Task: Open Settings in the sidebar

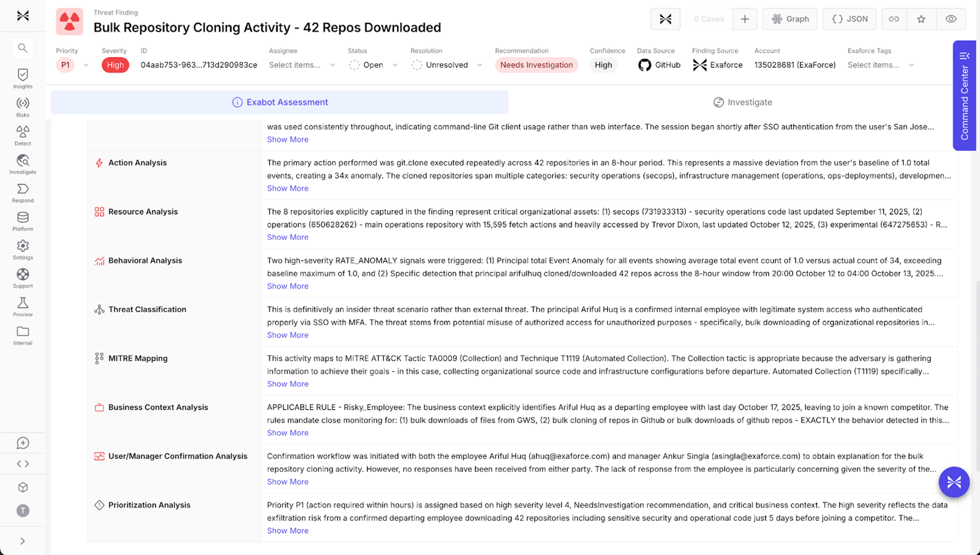Action: [x=22, y=250]
